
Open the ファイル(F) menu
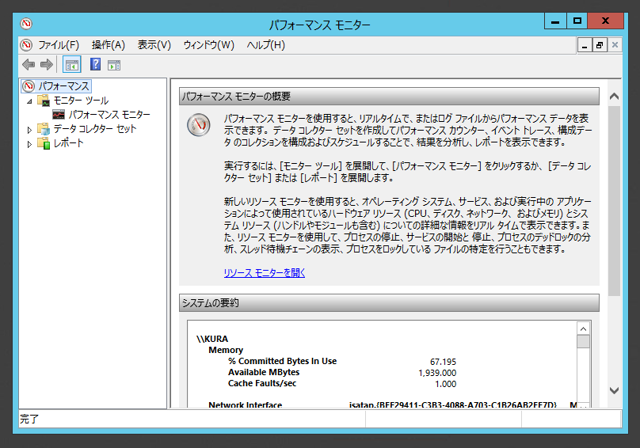(x=59, y=45)
